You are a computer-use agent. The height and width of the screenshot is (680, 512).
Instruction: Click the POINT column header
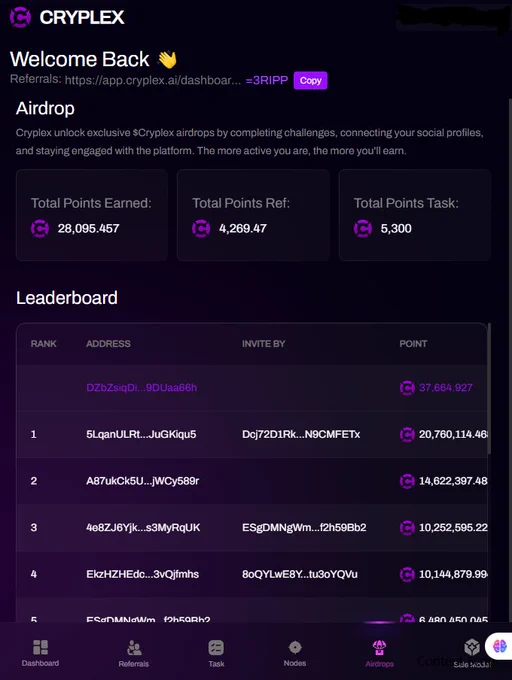tap(413, 344)
